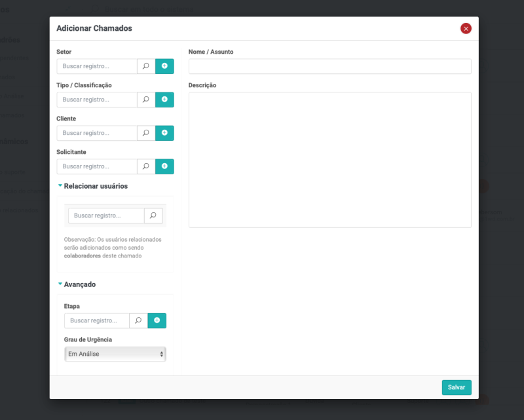Click the Etapa search input field
Image resolution: width=524 pixels, height=420 pixels.
(97, 320)
